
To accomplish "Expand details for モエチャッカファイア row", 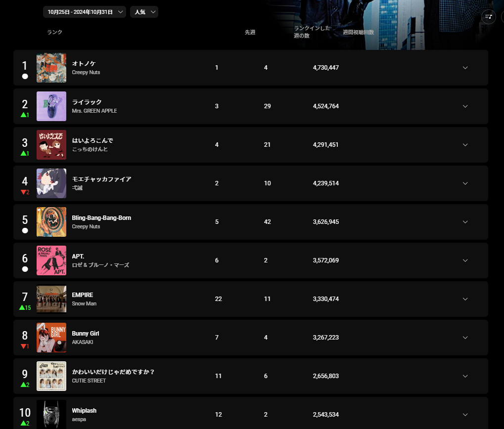I will [465, 183].
